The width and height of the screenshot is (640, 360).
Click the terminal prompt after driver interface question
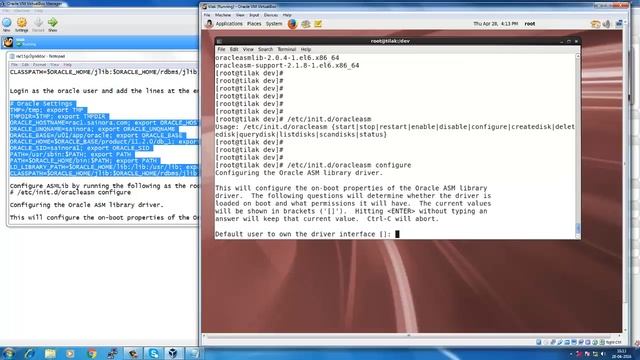coord(397,234)
